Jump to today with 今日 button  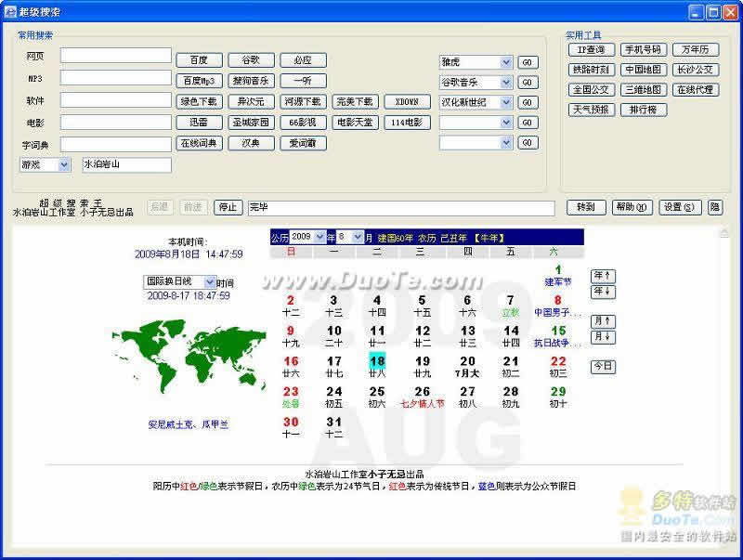coord(603,367)
